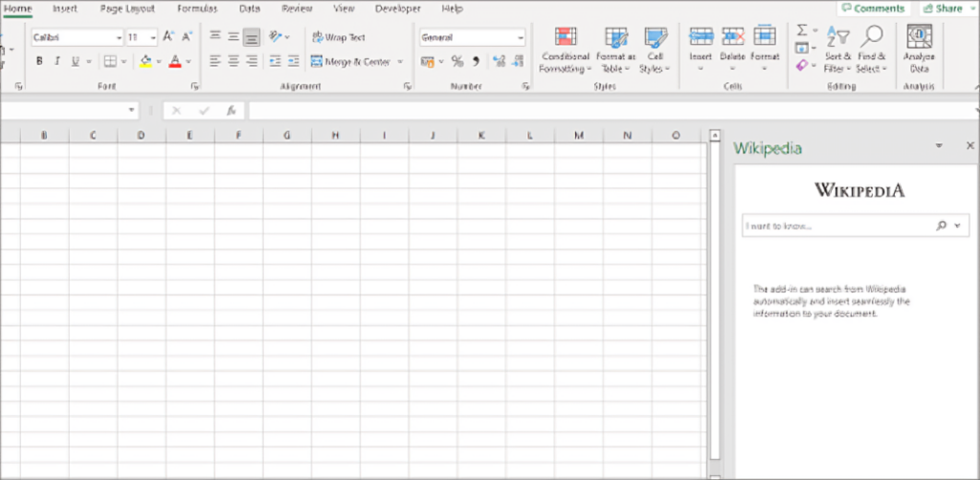The image size is (980, 480).
Task: Toggle Wrap Text on selected cells
Action: (339, 37)
